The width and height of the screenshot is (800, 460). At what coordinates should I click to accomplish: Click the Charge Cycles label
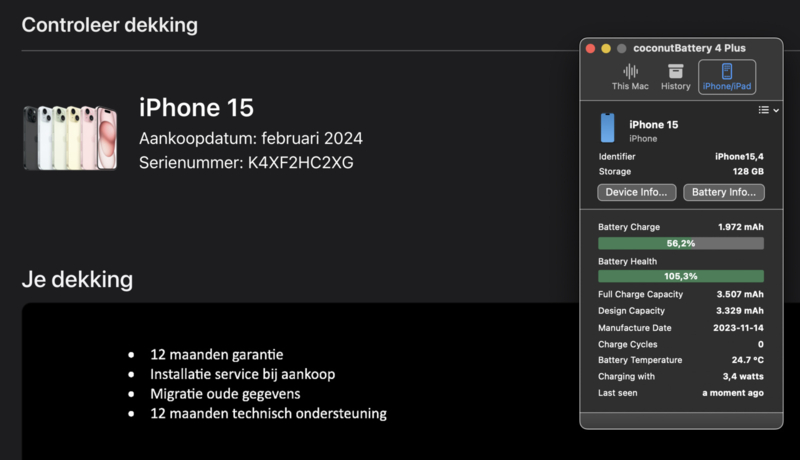[628, 344]
